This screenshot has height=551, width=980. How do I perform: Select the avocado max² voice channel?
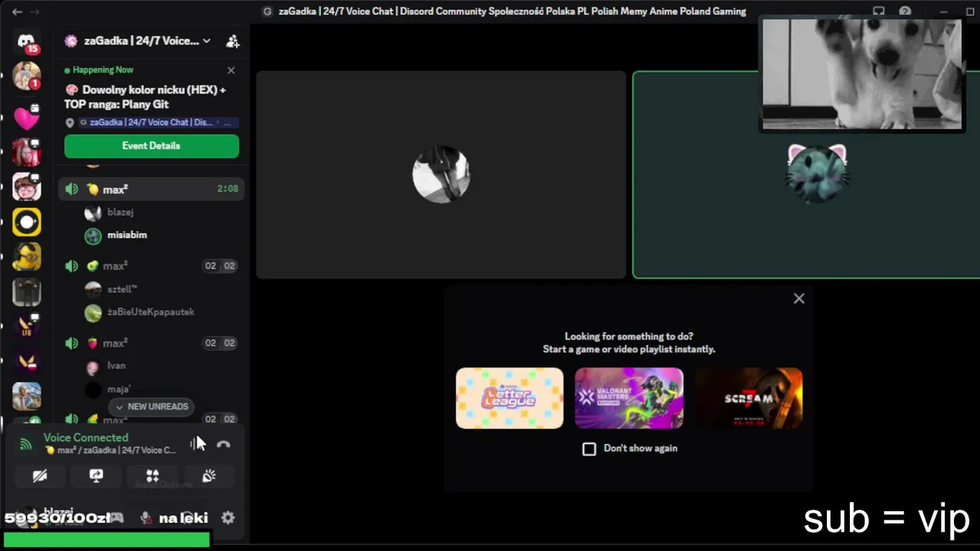(x=152, y=266)
